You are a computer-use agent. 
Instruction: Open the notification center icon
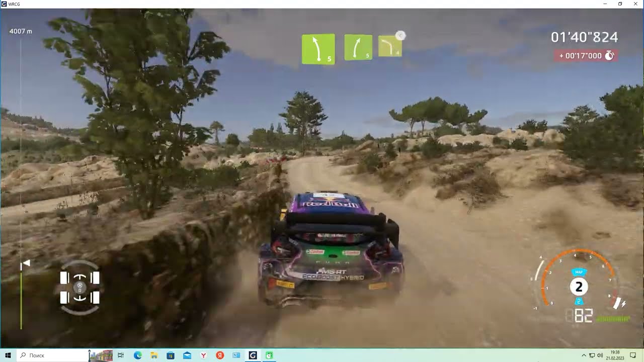[x=633, y=355]
